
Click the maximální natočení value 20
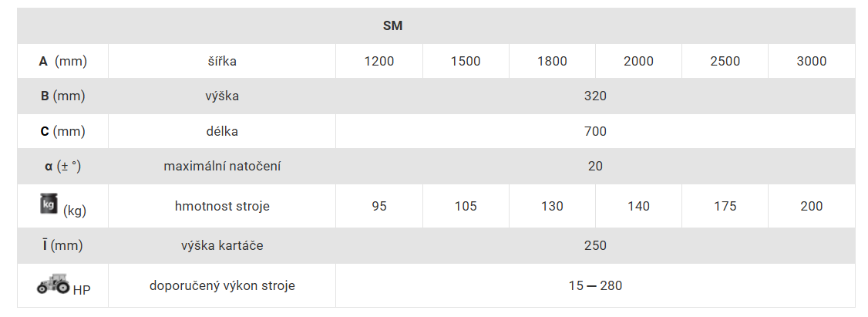pos(595,167)
